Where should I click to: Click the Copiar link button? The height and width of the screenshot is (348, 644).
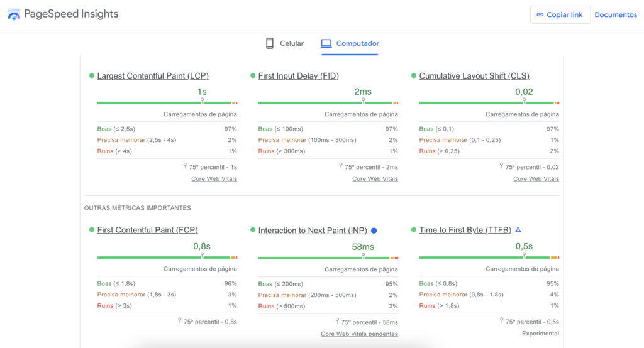560,15
